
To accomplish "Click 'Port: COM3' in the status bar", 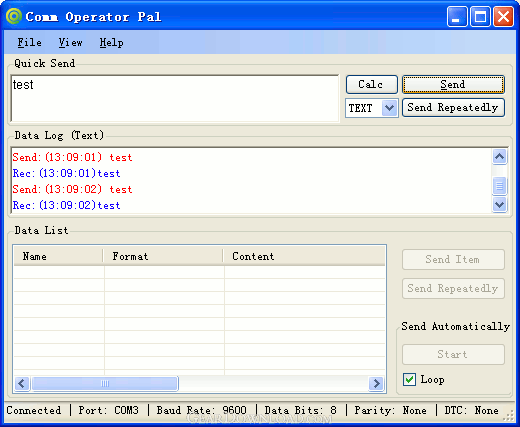I will (x=108, y=410).
